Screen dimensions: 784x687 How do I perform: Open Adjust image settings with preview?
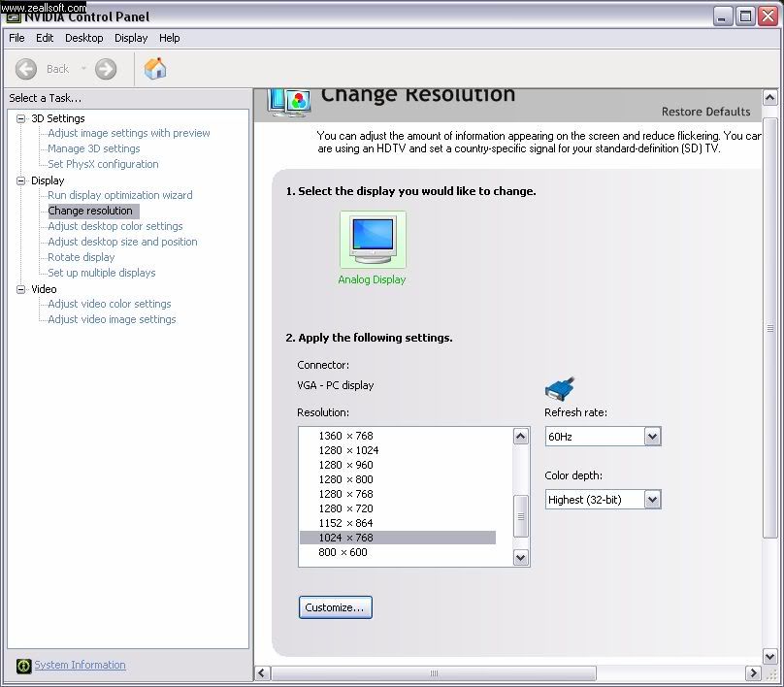point(128,133)
